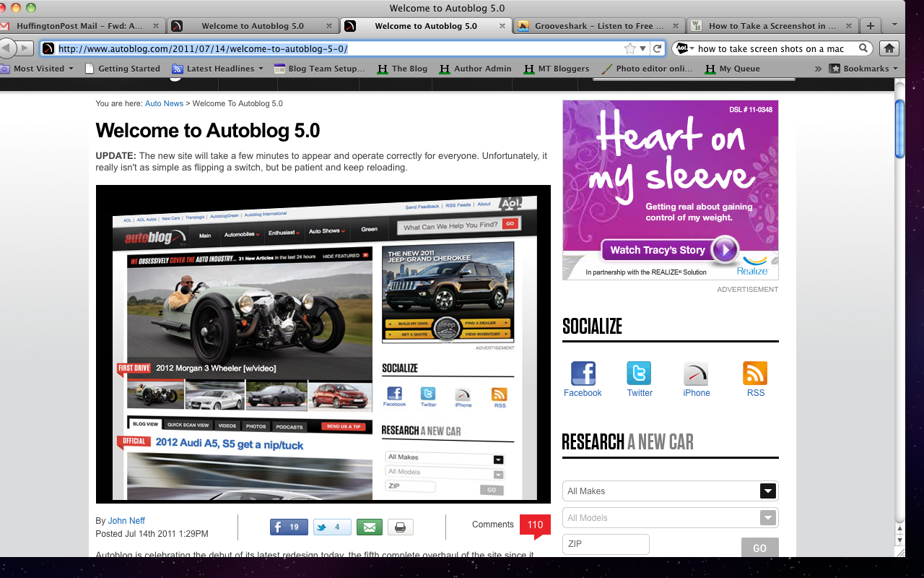Screen dimensions: 924x578
Task: Click the print icon next to the share buttons
Action: pyautogui.click(x=400, y=527)
